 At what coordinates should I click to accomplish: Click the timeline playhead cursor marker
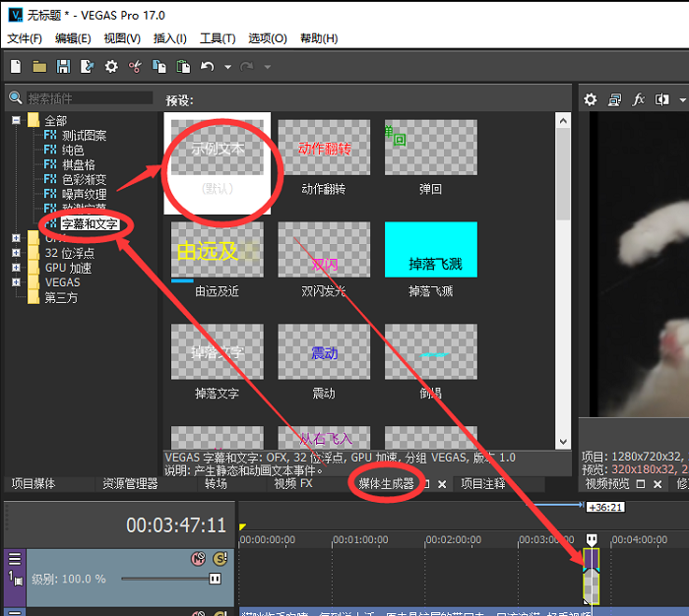coord(592,539)
